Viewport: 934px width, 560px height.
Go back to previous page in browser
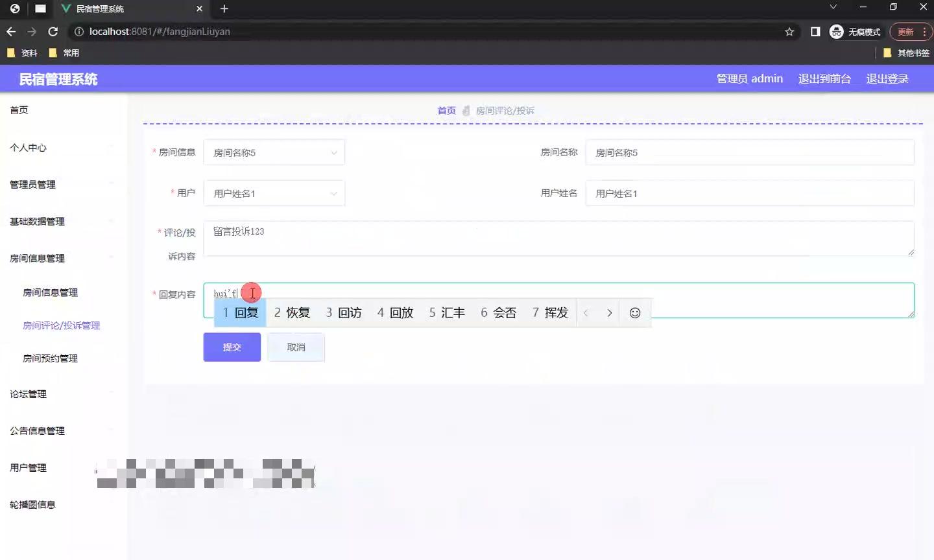click(11, 31)
